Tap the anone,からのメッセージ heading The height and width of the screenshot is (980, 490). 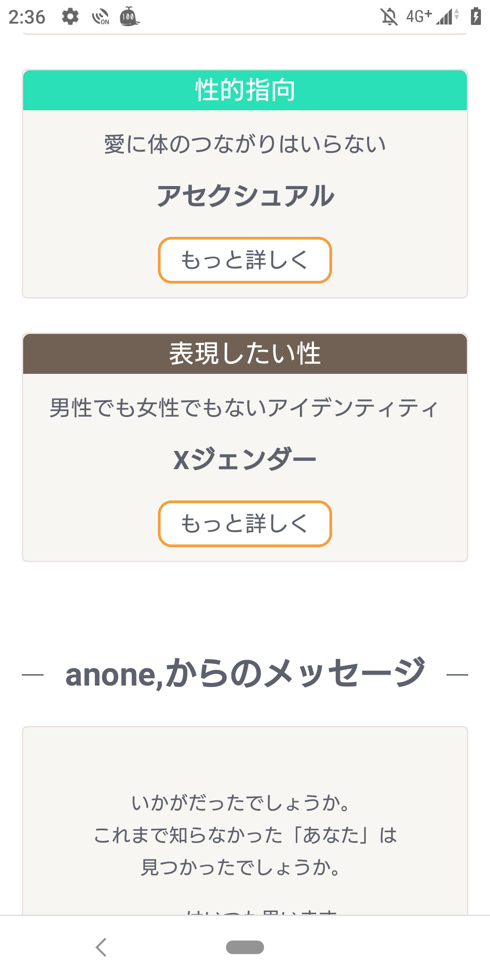click(245, 674)
